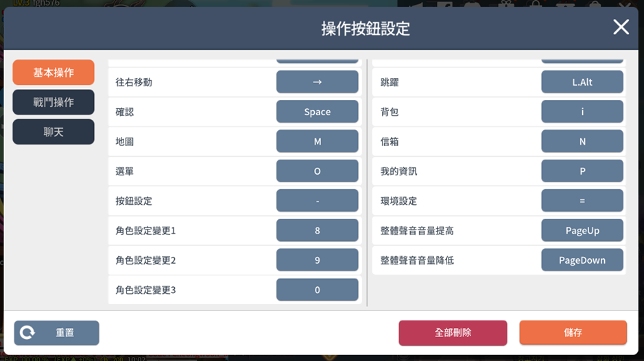This screenshot has width=644, height=361.
Task: Open the 聊天 tab
Action: pos(53,132)
